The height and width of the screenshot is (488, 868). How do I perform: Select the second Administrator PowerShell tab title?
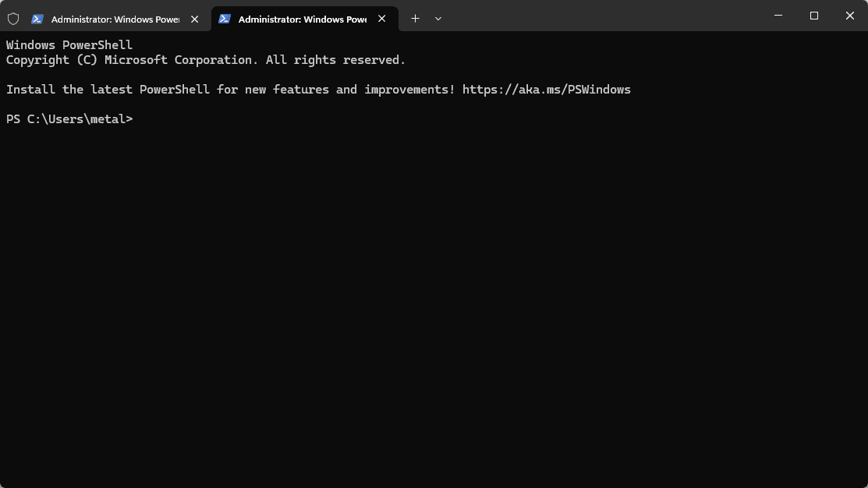(x=302, y=19)
